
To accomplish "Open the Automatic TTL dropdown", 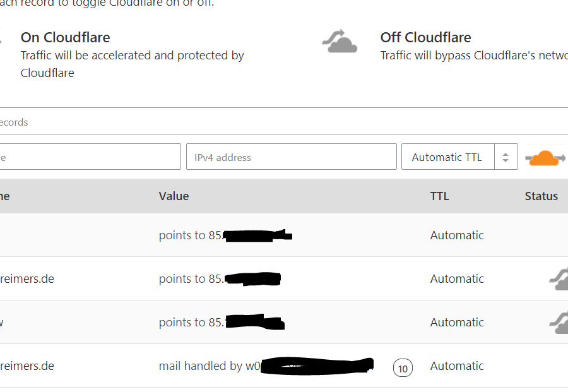I will pyautogui.click(x=459, y=157).
